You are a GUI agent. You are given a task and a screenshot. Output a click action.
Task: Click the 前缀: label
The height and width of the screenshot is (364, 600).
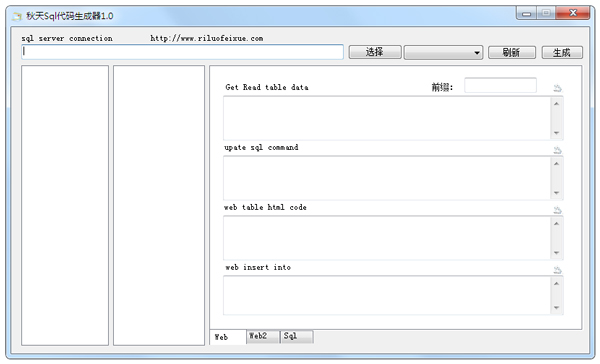point(442,87)
